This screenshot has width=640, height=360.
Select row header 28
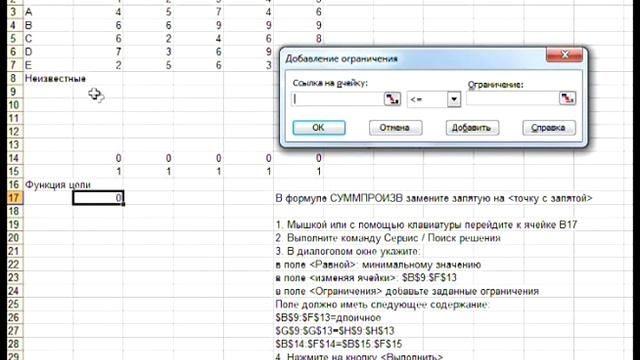pyautogui.click(x=14, y=344)
